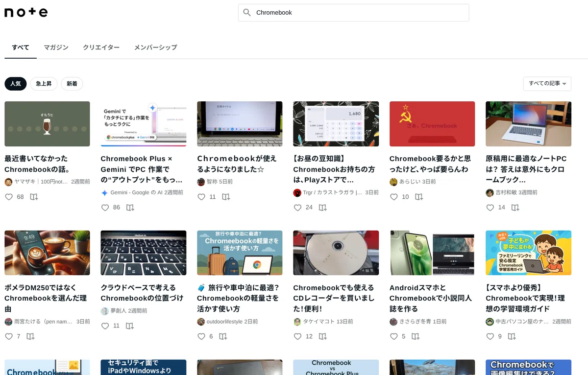588x375 pixels.
Task: Bookmark the お昼の豆知識 article
Action: [x=322, y=208]
